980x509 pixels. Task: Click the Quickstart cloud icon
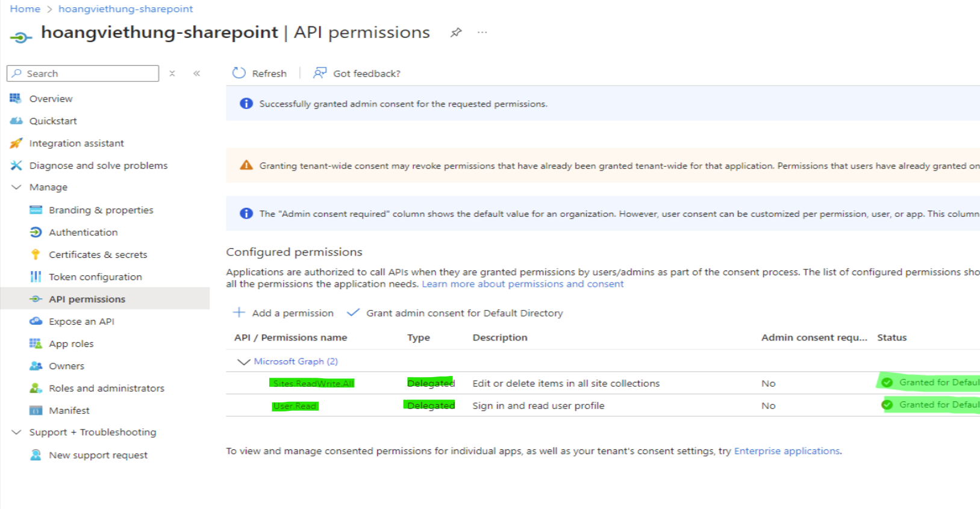[x=16, y=120]
